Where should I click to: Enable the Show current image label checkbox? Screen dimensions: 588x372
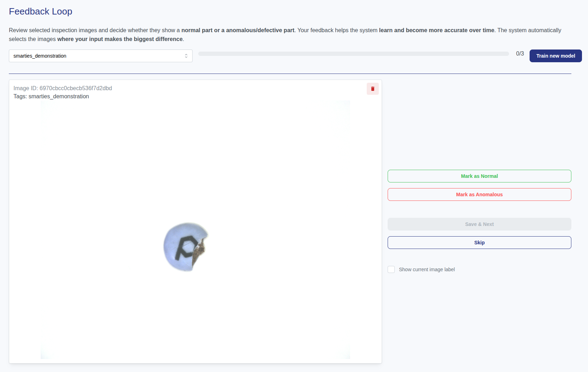coord(391,269)
